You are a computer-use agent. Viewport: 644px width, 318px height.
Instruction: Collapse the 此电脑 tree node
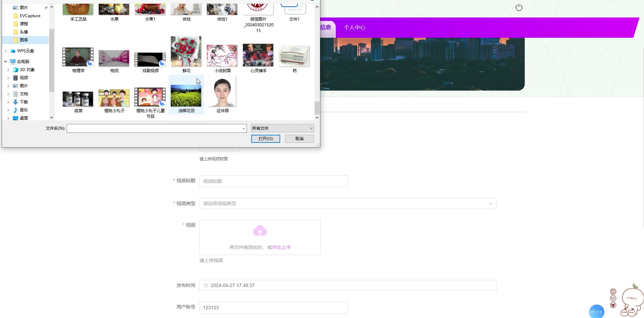[x=5, y=62]
